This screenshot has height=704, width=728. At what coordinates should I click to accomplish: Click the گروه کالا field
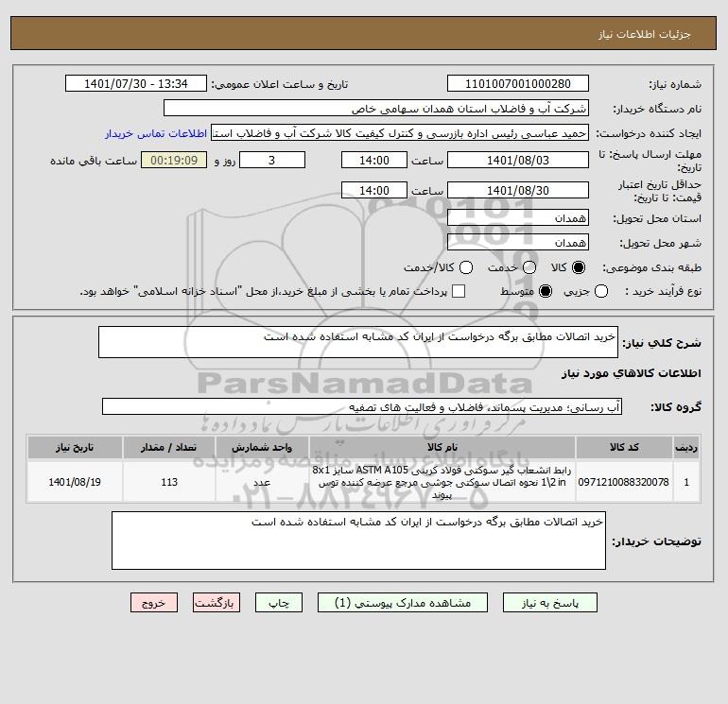click(x=362, y=407)
